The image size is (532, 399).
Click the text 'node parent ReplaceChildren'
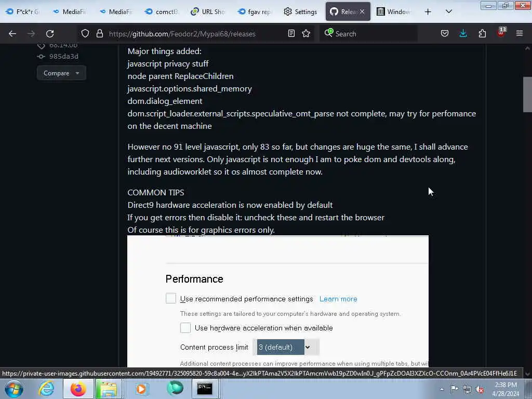(180, 76)
